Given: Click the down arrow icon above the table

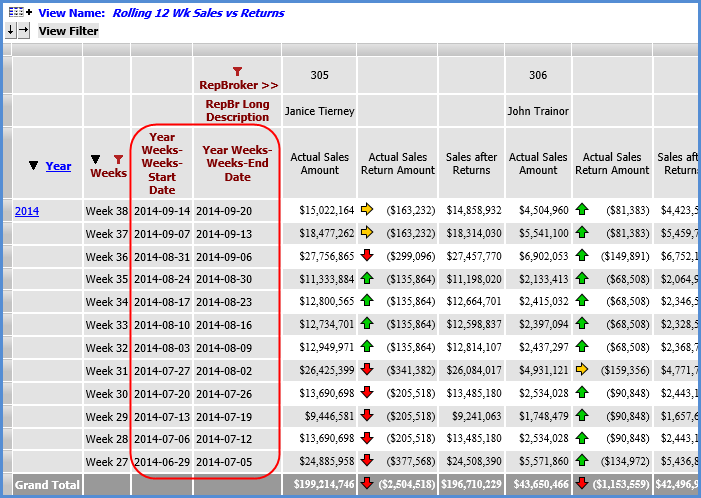Looking at the screenshot, I should tap(11, 30).
